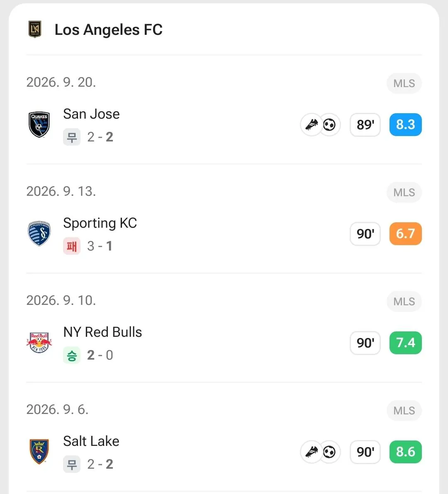This screenshot has height=494, width=448.
Task: Tap the assist boot icon for Salt Lake match
Action: (312, 452)
